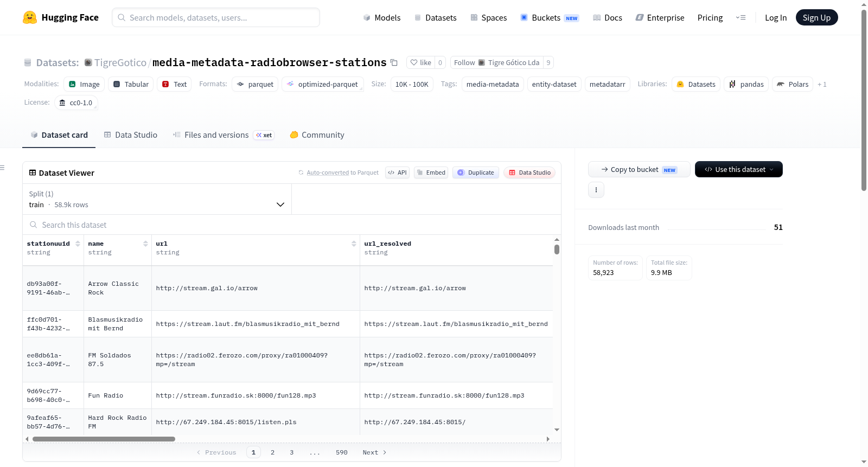Click the heart like button
868x467 pixels.
click(x=420, y=62)
